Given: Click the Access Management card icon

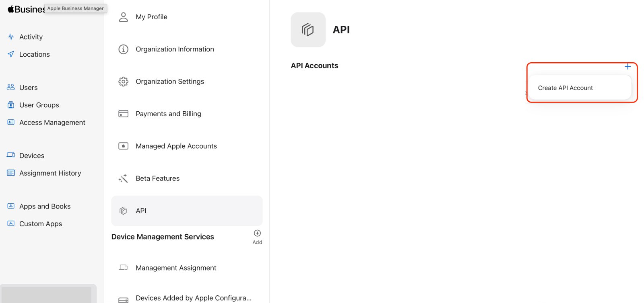Looking at the screenshot, I should click(x=11, y=122).
